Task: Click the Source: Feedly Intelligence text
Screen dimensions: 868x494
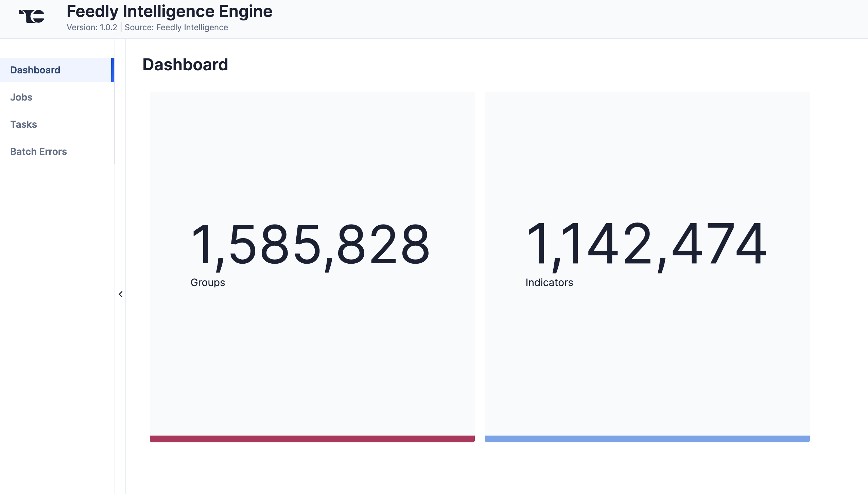Action: point(176,27)
